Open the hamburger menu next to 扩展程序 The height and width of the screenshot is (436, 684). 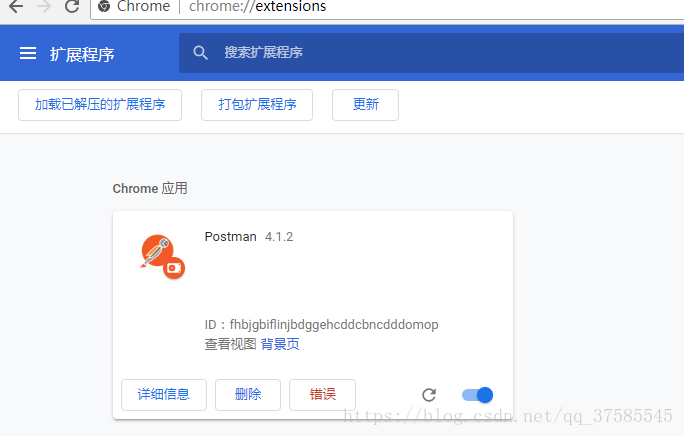tap(28, 53)
